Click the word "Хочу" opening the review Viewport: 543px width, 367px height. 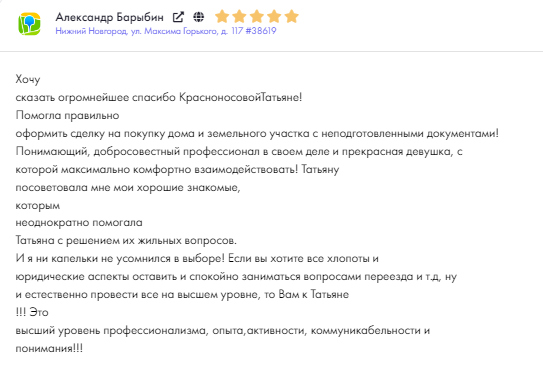(x=28, y=80)
